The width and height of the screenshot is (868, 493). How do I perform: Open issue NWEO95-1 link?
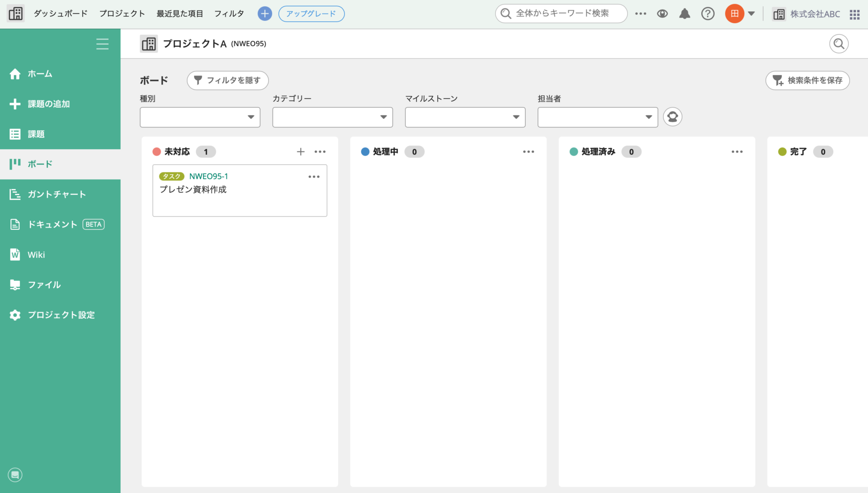(208, 176)
